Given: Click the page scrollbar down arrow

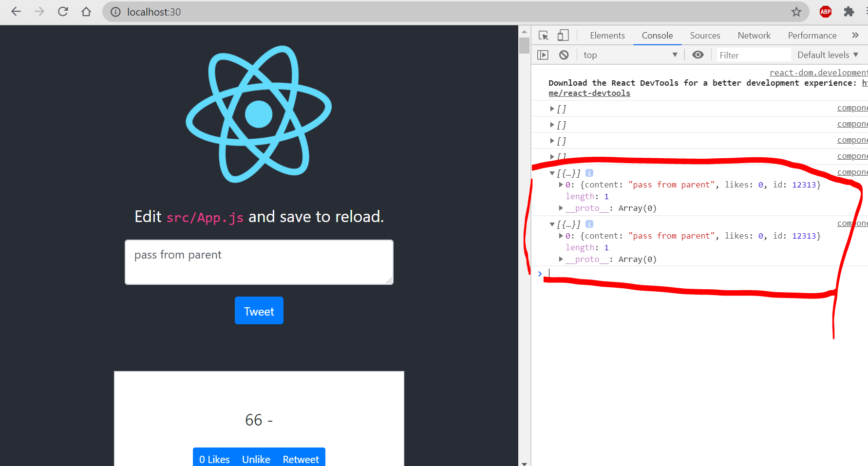Looking at the screenshot, I should (524, 463).
